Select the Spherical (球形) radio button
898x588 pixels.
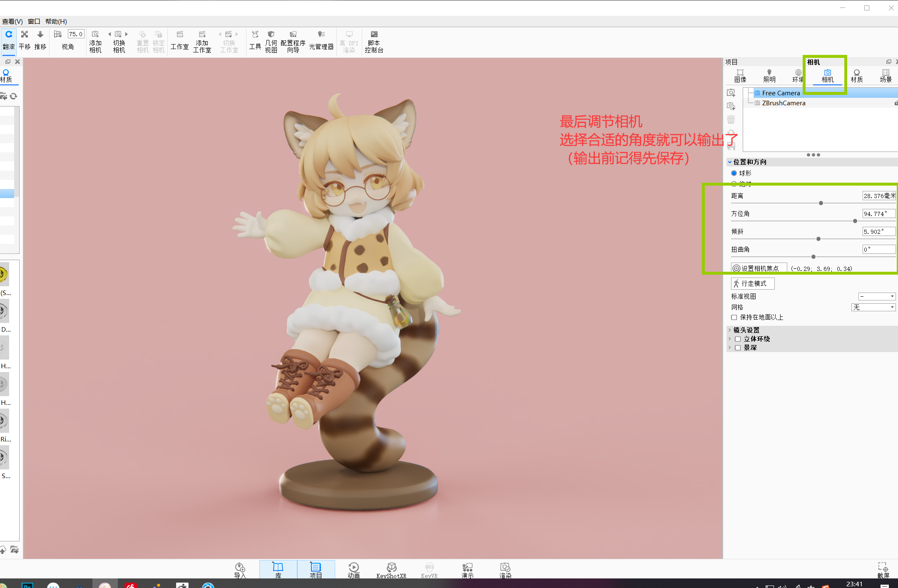pos(734,173)
